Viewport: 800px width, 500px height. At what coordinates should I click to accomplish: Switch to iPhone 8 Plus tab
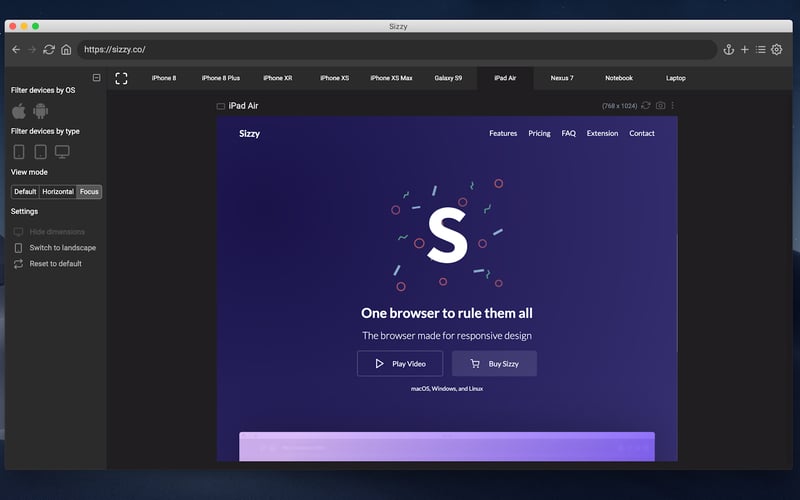click(x=220, y=78)
